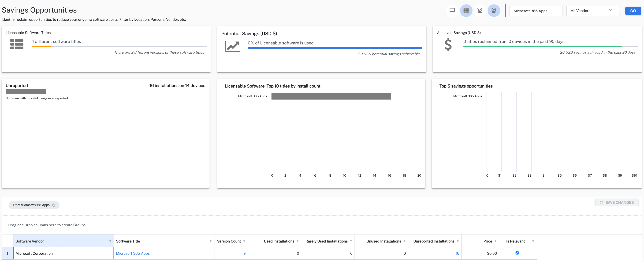
Task: Click the Licensable Software Titles list icon
Action: click(17, 44)
